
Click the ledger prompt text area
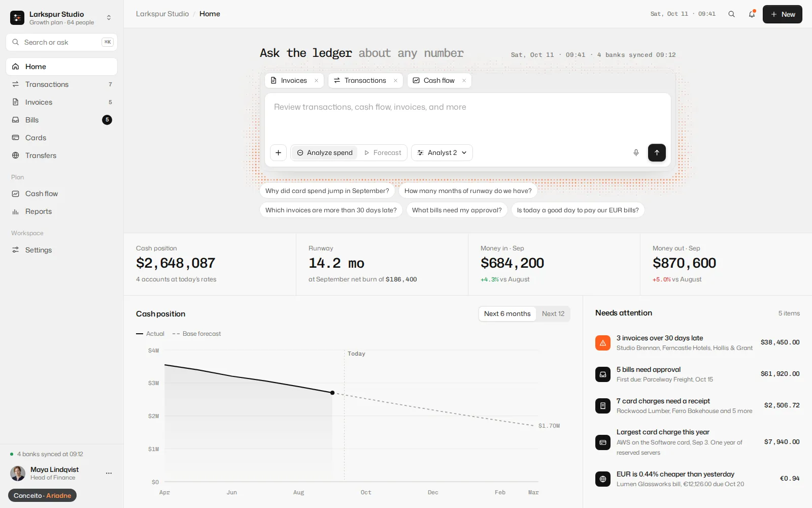[468, 117]
